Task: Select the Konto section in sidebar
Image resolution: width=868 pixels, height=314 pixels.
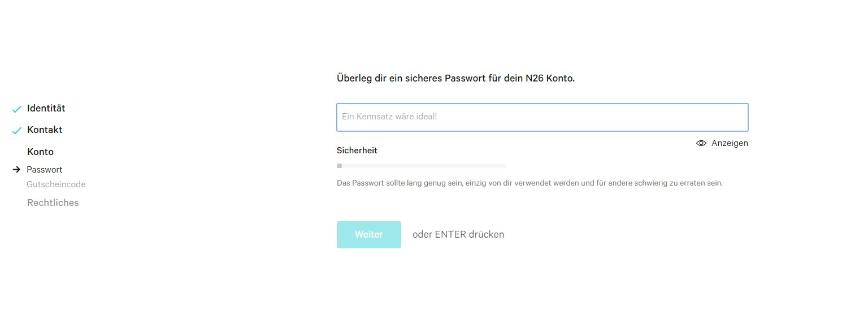Action: pos(40,152)
